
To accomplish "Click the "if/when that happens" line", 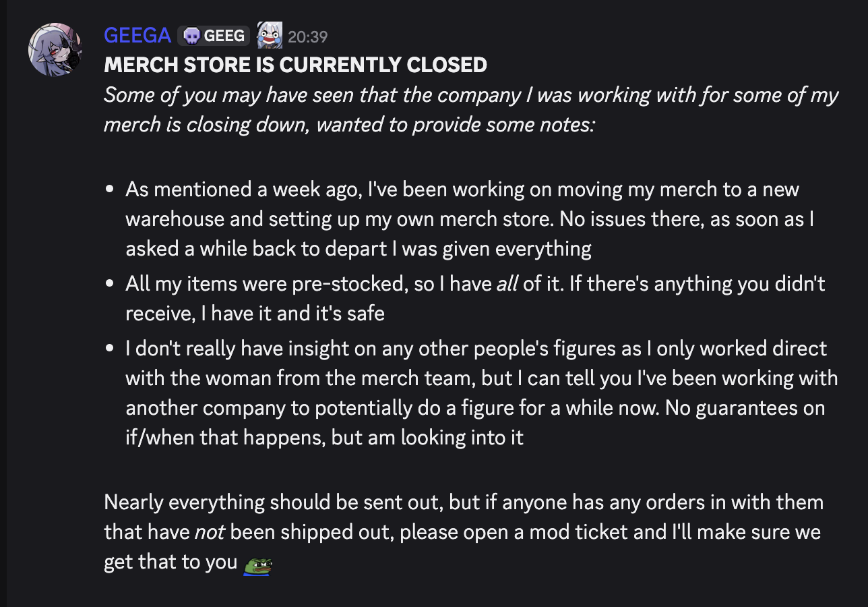I will [x=324, y=438].
